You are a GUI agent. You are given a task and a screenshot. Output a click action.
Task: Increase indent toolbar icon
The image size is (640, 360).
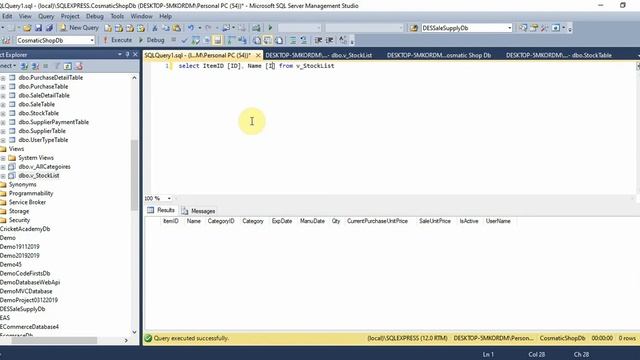click(329, 40)
